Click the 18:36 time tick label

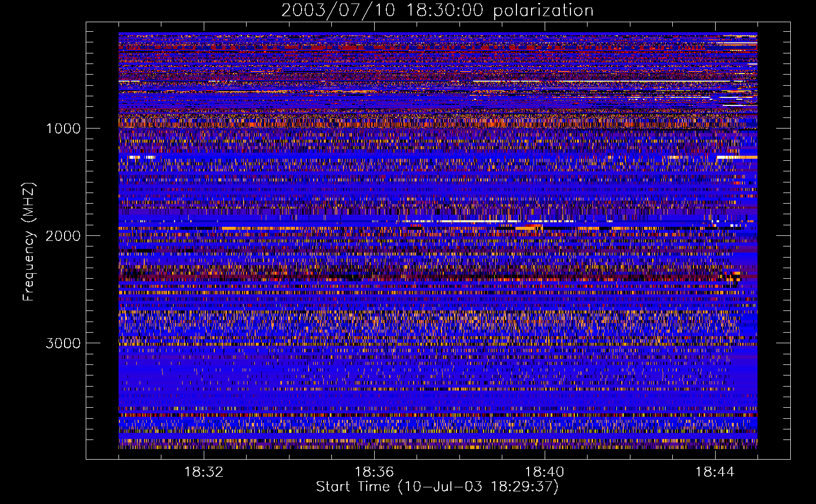[x=374, y=472]
